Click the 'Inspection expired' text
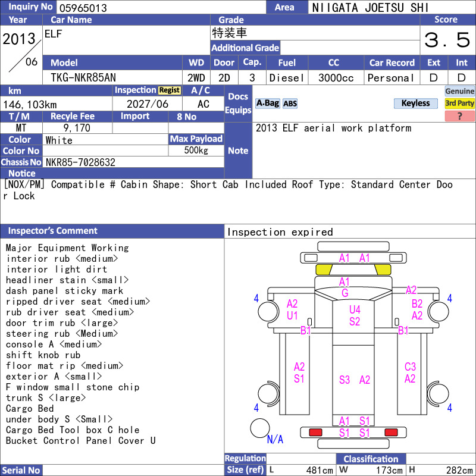The height and width of the screenshot is (476, 476). (280, 232)
